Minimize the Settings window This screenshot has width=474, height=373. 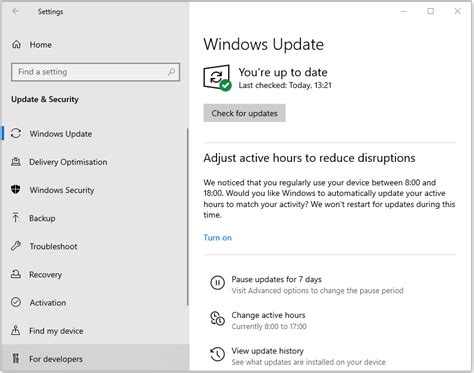(404, 11)
